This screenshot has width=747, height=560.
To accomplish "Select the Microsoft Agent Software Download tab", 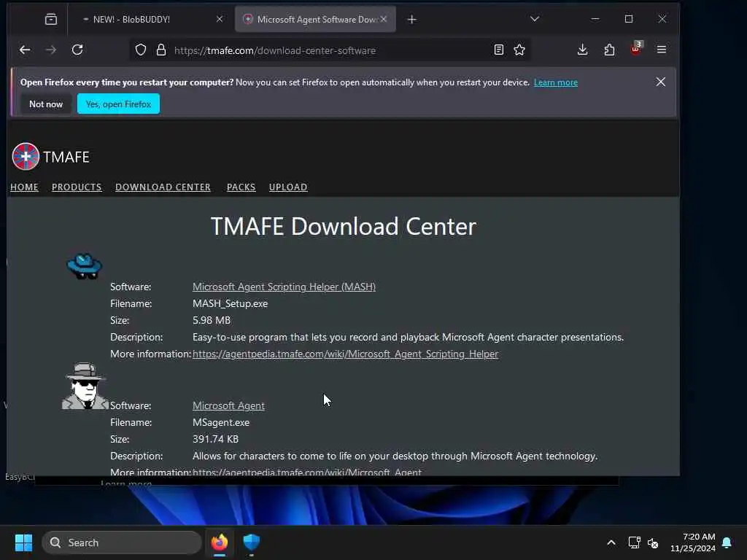I will click(314, 20).
